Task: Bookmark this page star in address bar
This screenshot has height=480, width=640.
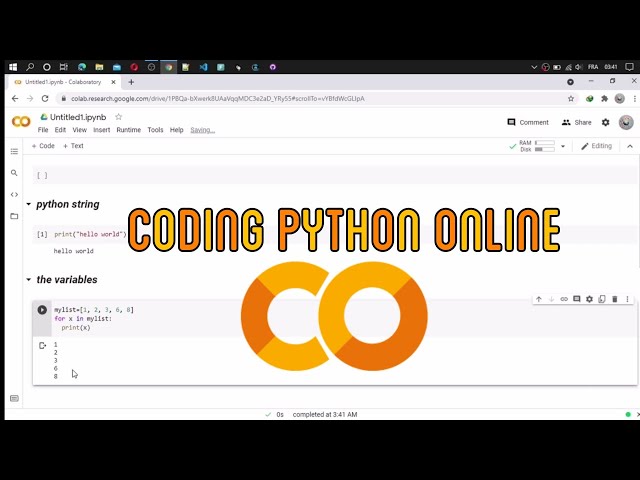Action: coord(571,99)
